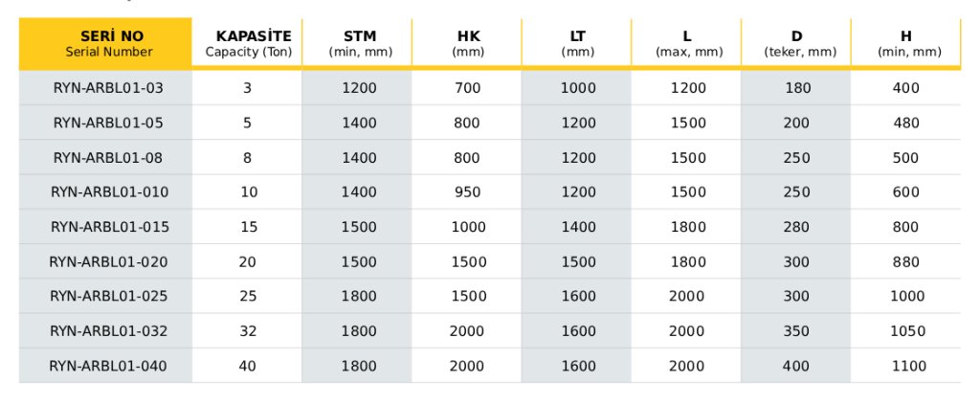Click serial number RYN-ARBL01-08
Screen dimensions: 980x405
108,158
